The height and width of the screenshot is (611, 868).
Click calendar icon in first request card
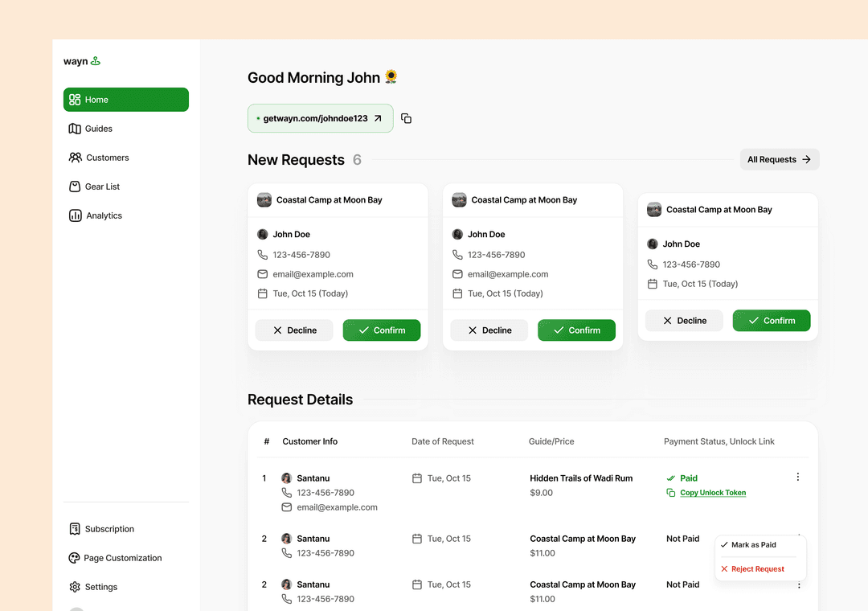(x=262, y=293)
